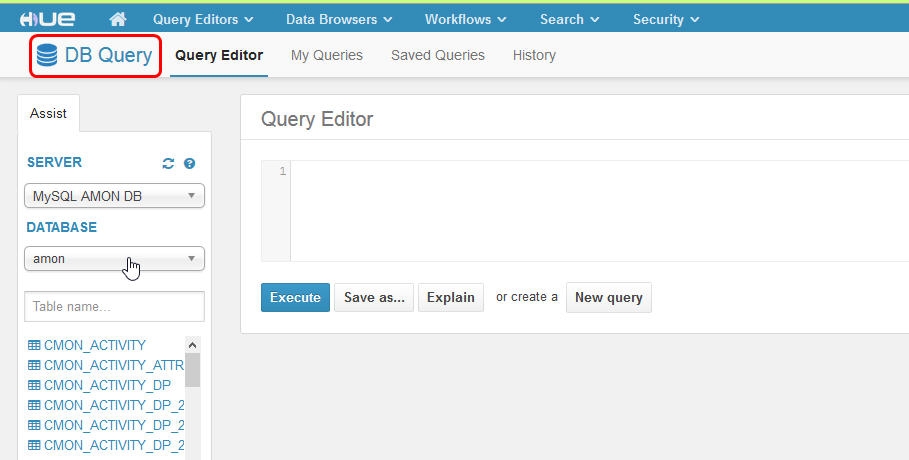Viewport: 909px width, 460px height.
Task: Expand the Search menu
Action: tap(569, 19)
